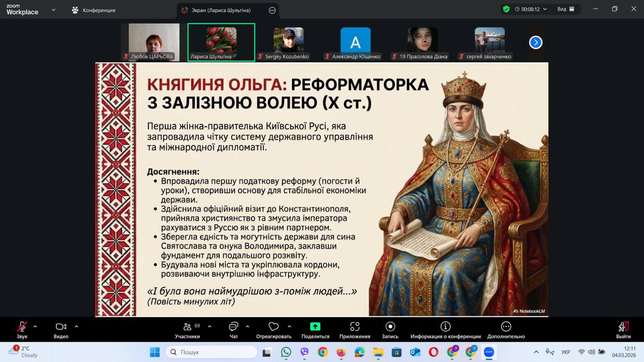The height and width of the screenshot is (362, 644).
Task: Open the Дополнительно more options menu
Action: tap(506, 330)
